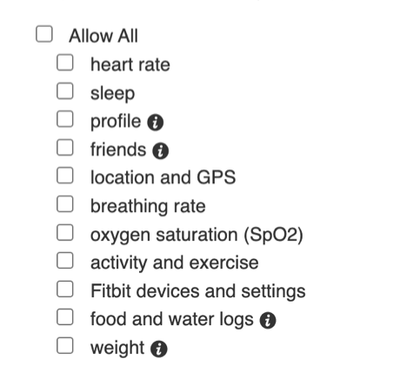The image size is (400, 372).
Task: Click the location and GPS label
Action: point(163,177)
